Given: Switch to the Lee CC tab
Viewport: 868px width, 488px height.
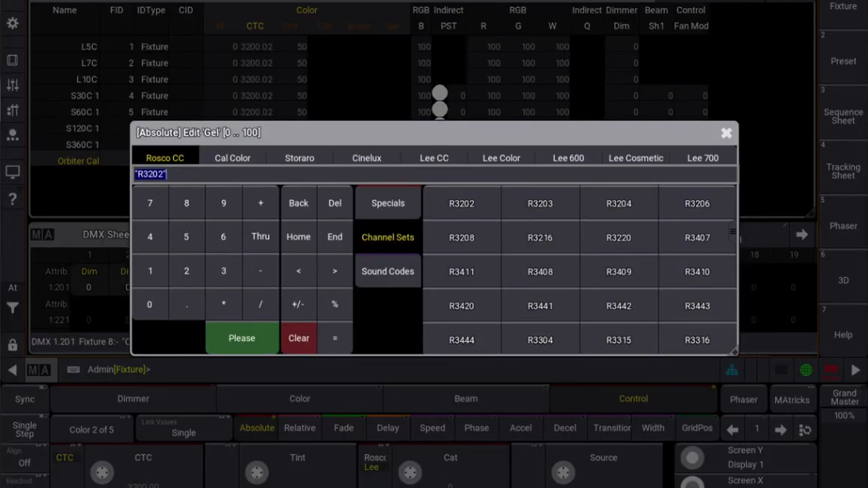Looking at the screenshot, I should pyautogui.click(x=434, y=158).
